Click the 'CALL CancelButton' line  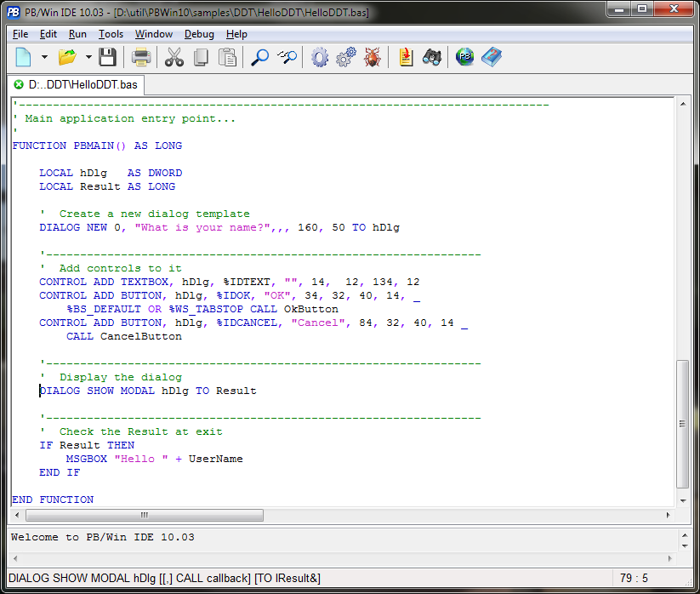124,336
